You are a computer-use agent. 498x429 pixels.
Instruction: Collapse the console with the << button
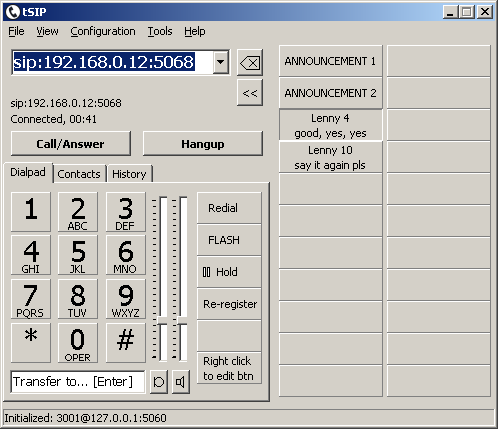click(x=250, y=93)
